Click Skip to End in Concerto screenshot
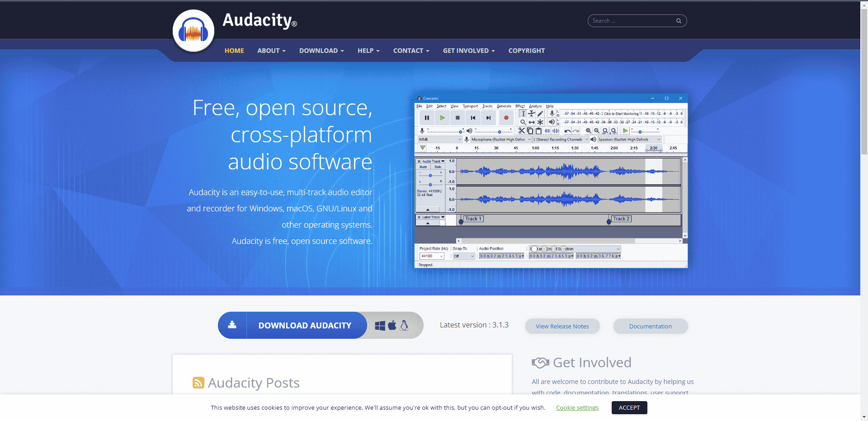868x421 pixels. [x=488, y=117]
